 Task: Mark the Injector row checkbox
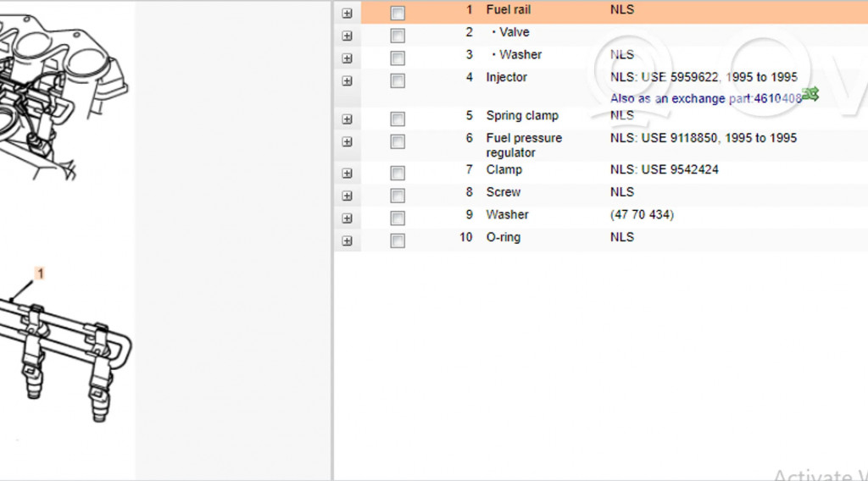click(398, 81)
